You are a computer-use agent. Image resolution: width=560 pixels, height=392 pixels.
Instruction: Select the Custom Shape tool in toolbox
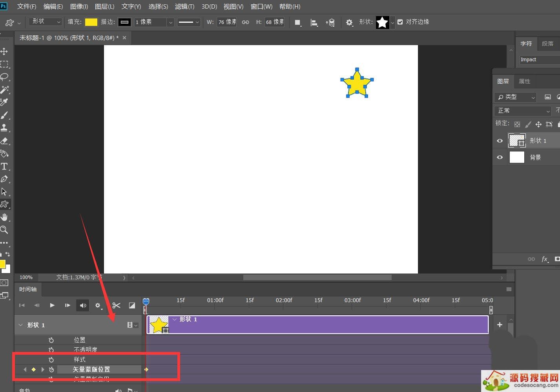[x=4, y=204]
